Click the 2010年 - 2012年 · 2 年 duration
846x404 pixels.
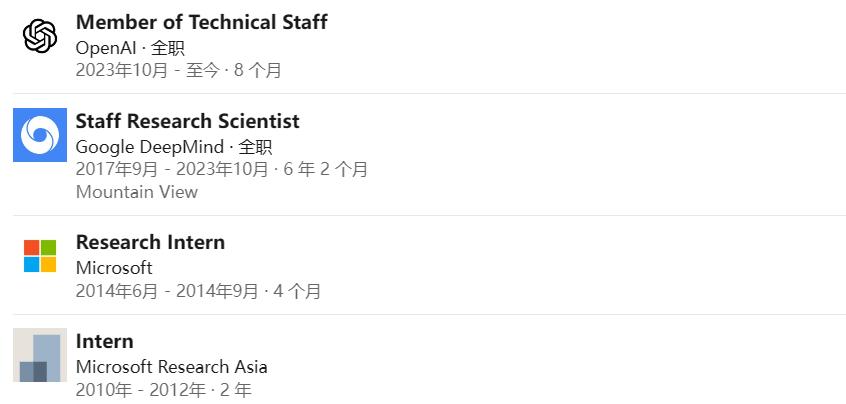click(163, 389)
